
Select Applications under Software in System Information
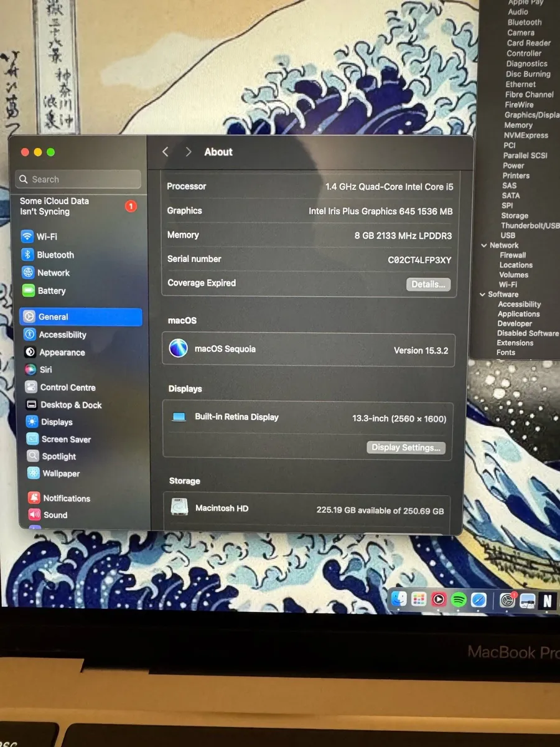pyautogui.click(x=519, y=314)
